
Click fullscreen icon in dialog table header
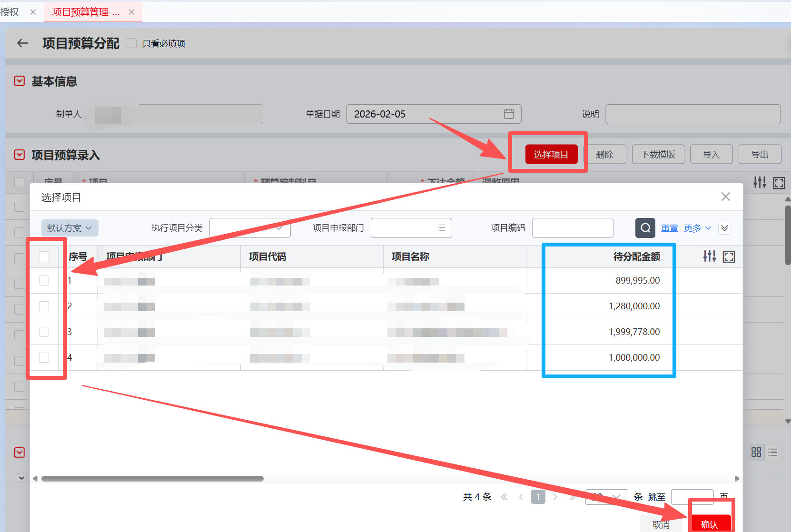pos(729,257)
